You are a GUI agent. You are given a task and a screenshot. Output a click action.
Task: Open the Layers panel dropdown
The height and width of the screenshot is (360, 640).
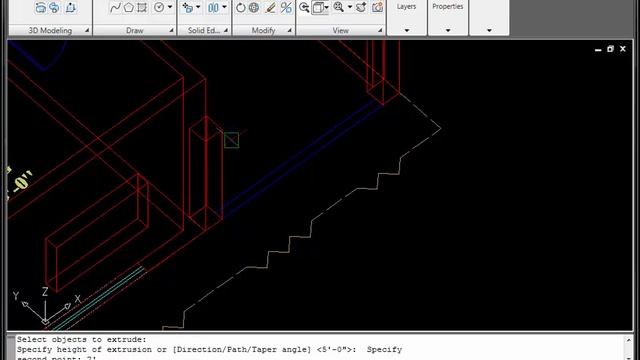(407, 30)
